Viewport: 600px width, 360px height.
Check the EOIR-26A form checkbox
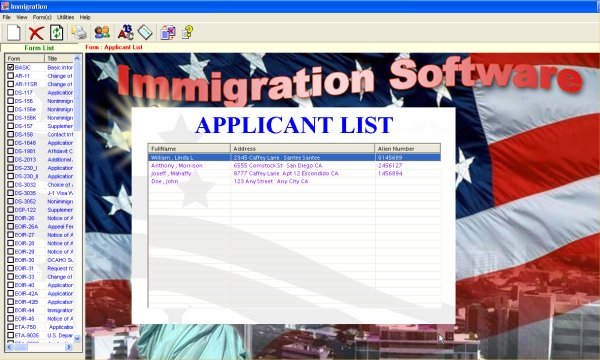pos(10,226)
